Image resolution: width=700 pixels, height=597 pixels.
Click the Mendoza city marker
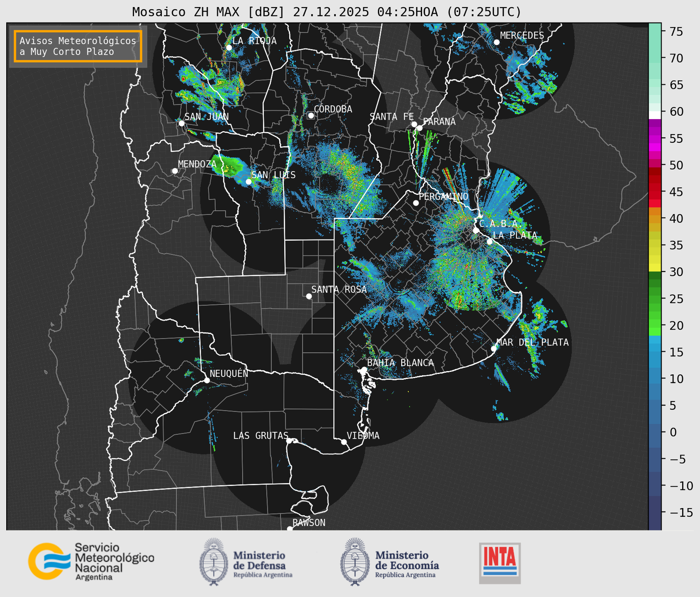[x=175, y=171]
